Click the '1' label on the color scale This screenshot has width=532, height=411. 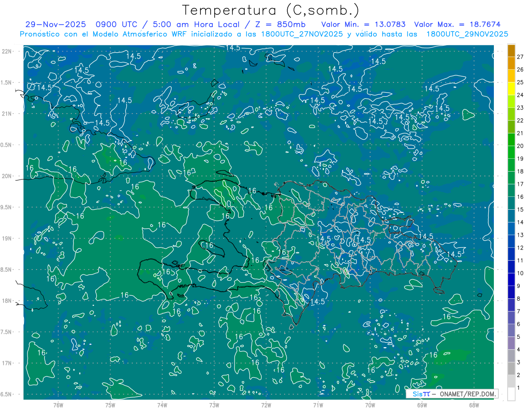pos(519,388)
